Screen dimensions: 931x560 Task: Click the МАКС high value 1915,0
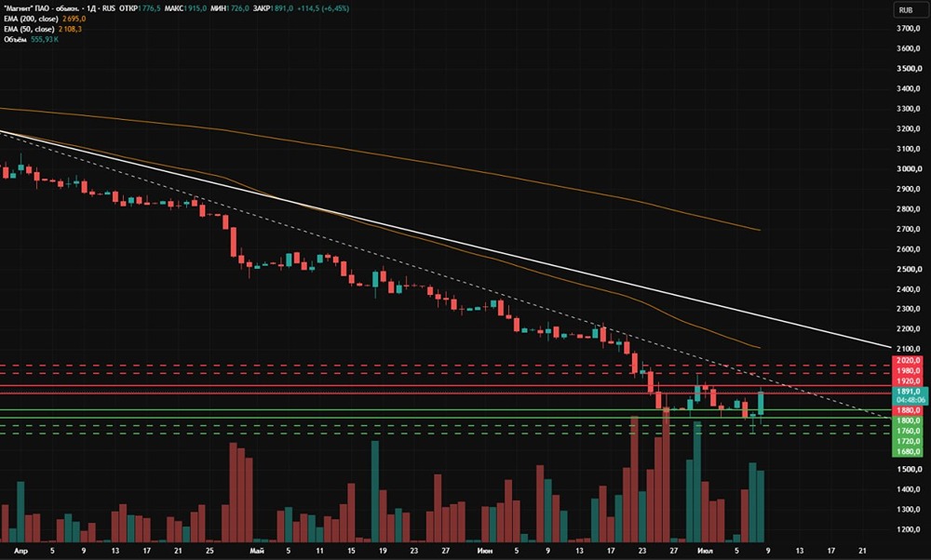195,9
